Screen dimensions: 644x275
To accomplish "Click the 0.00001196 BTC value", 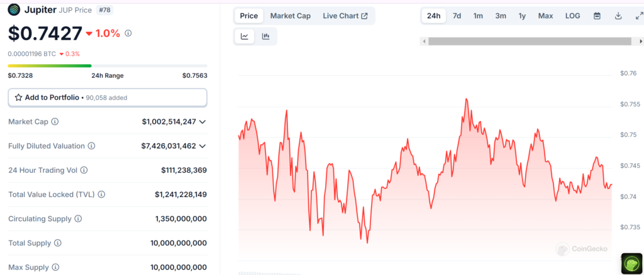I will pos(32,54).
